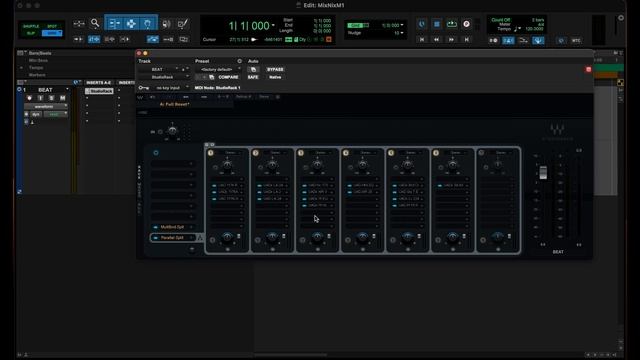Click the StudioRack output fader handle

(x=543, y=173)
